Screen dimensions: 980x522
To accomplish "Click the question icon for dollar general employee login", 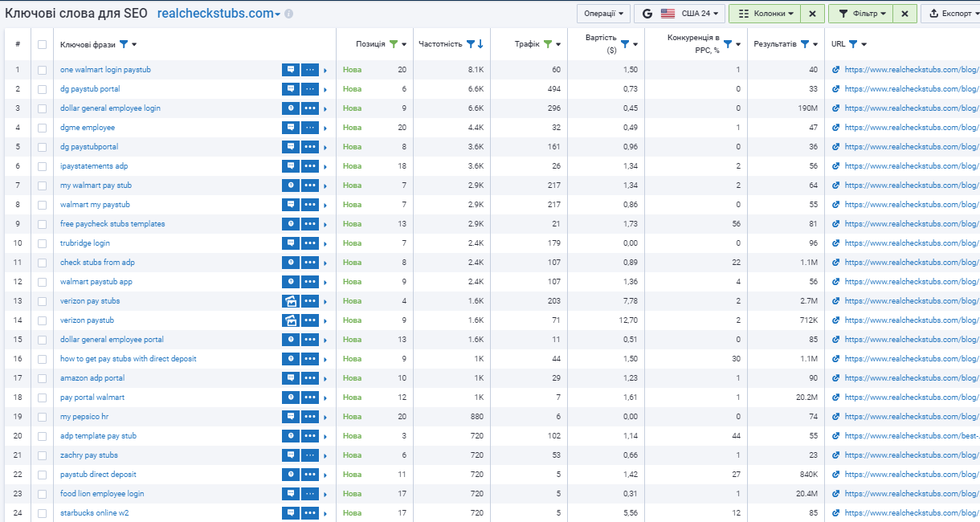I will point(291,108).
